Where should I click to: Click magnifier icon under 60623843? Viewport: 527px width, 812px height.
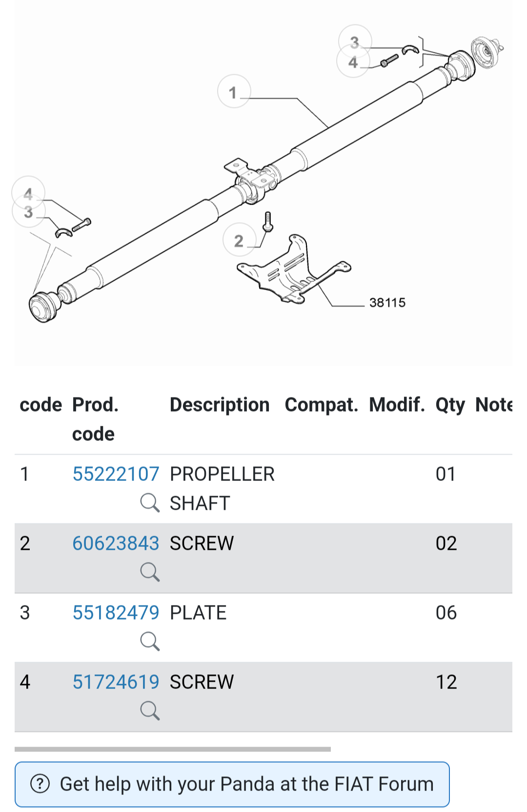pos(150,572)
